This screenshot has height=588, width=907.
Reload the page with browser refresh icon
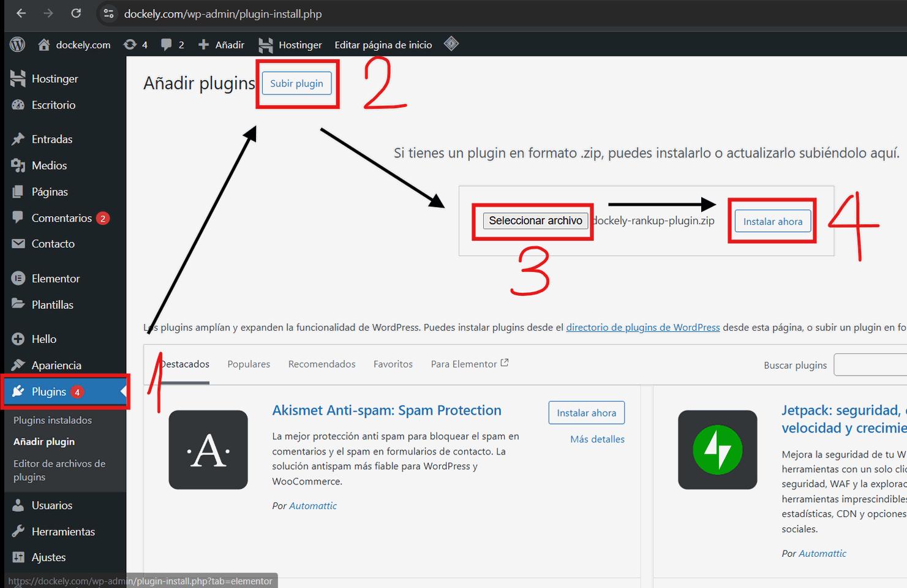[76, 13]
